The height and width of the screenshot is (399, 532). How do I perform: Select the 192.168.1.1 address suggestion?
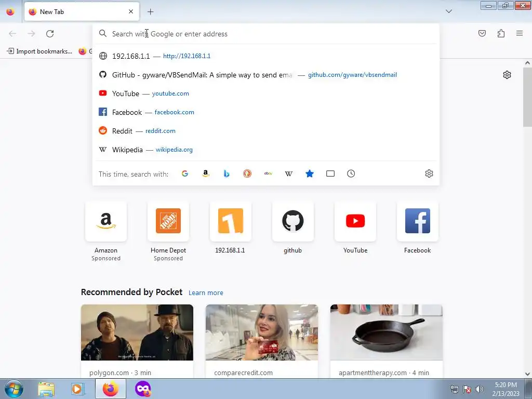[265, 56]
